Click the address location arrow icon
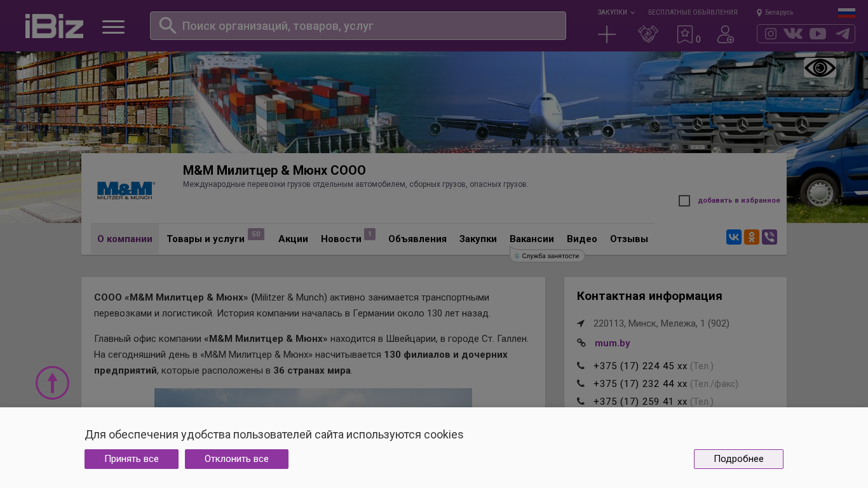Viewport: 868px width, 488px height. [581, 323]
